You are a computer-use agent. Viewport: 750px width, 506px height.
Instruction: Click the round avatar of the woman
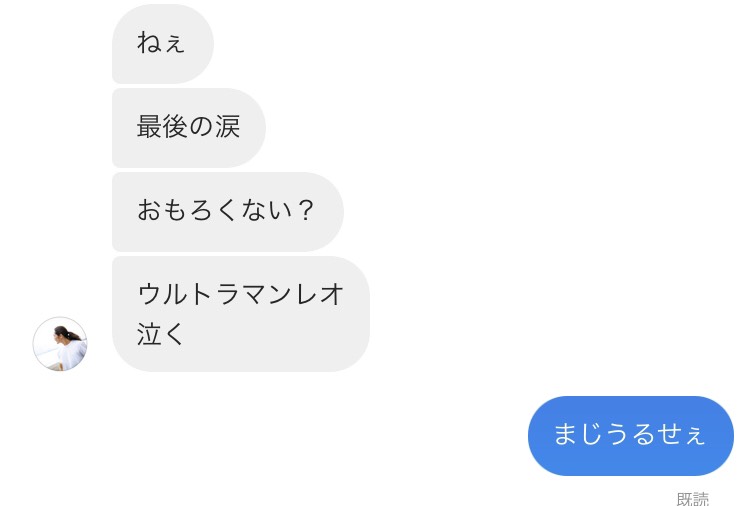coord(60,344)
